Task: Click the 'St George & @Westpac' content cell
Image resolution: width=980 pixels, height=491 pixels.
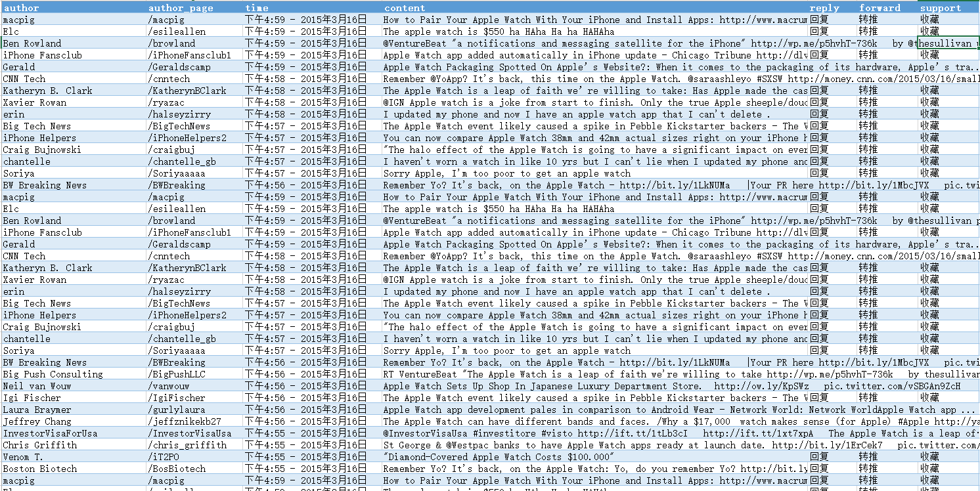Action: point(680,445)
